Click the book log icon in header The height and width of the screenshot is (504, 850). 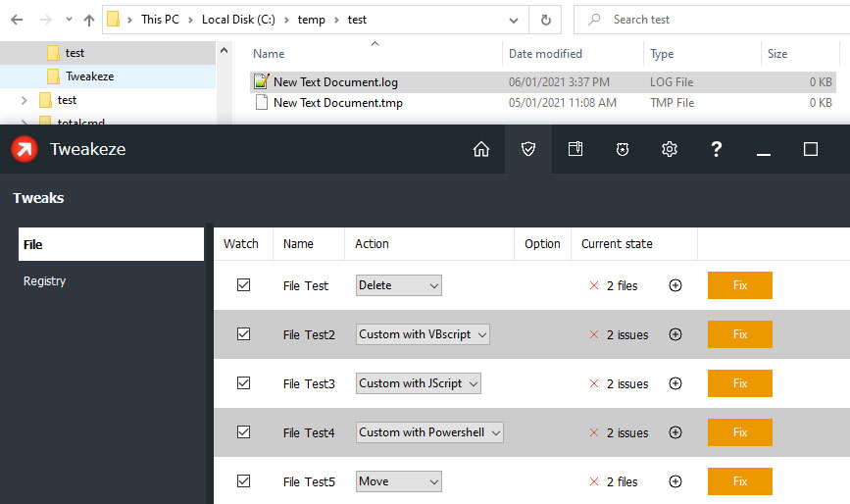tap(575, 149)
